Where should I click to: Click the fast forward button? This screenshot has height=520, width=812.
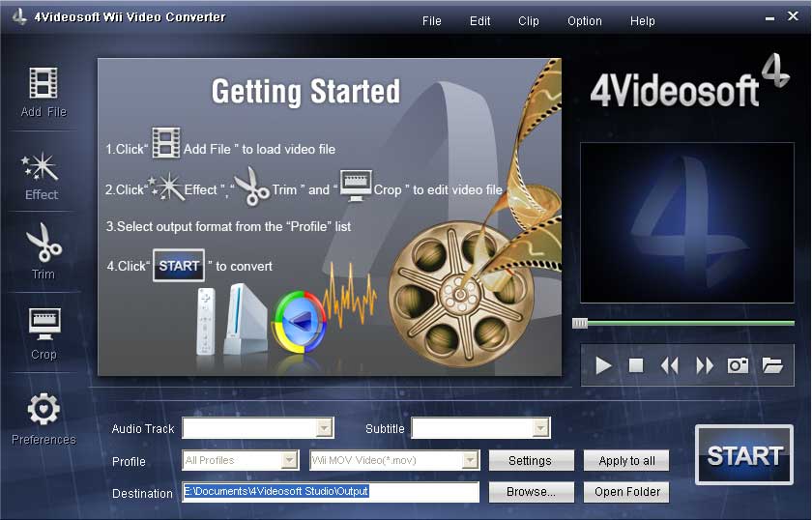pos(705,365)
